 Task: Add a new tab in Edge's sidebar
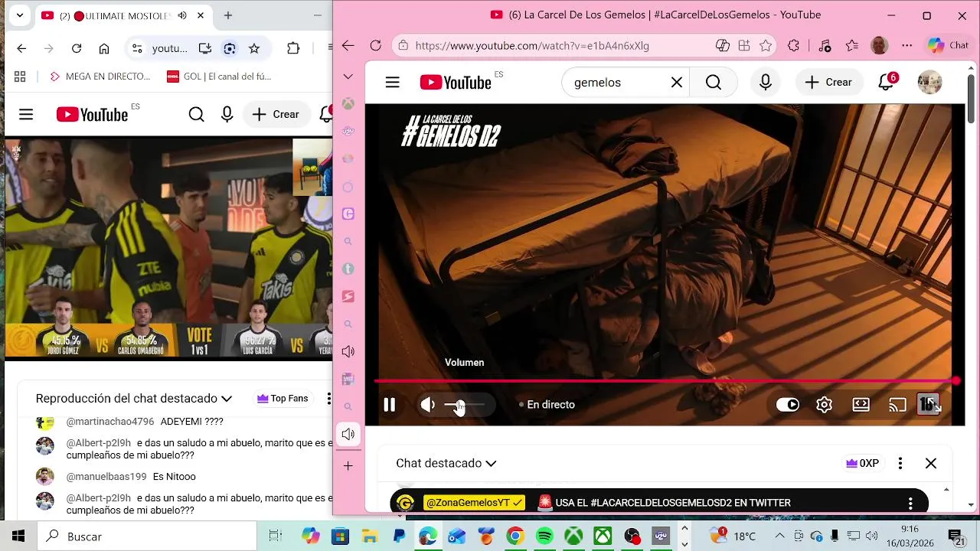(x=348, y=466)
